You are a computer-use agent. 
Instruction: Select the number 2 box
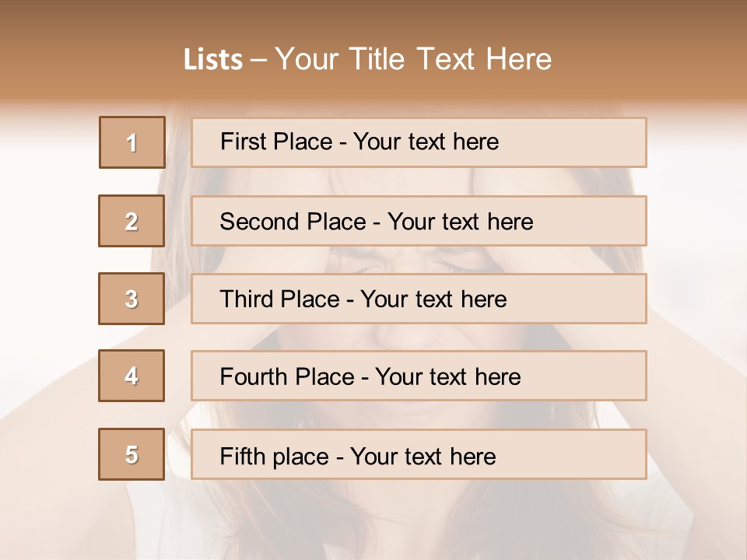[132, 221]
